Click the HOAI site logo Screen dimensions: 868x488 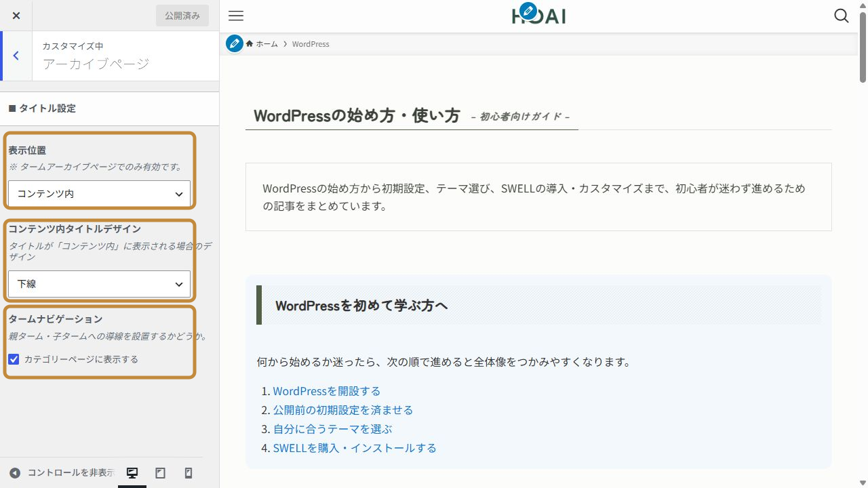click(x=539, y=16)
